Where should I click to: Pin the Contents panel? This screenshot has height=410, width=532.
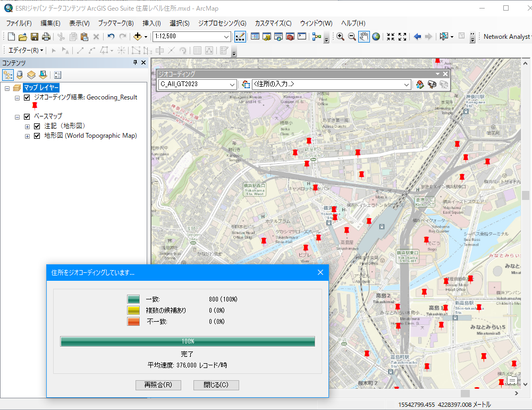tap(135, 62)
